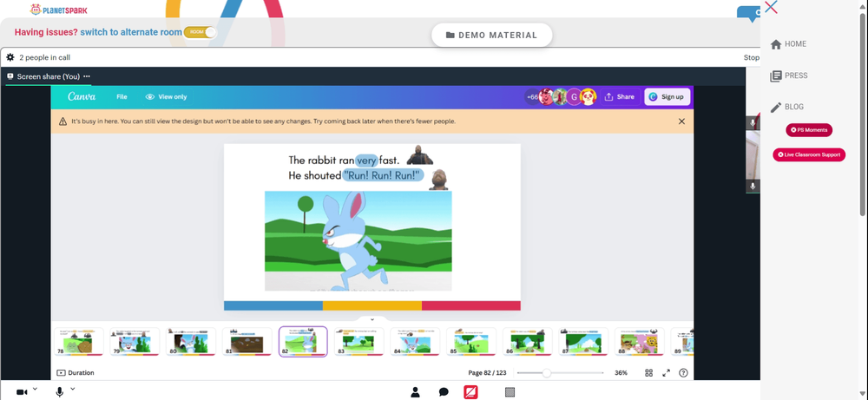
Task: Select page 85 thumbnail
Action: tap(471, 341)
